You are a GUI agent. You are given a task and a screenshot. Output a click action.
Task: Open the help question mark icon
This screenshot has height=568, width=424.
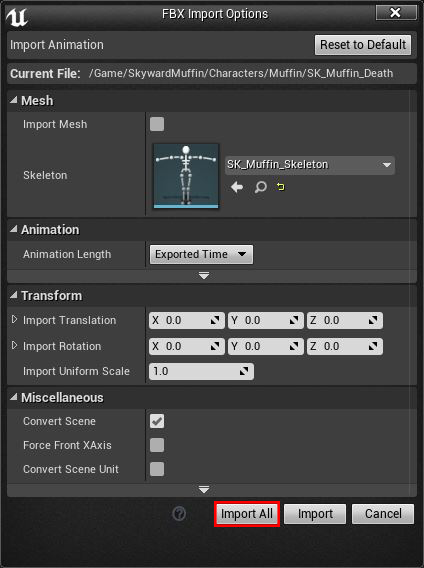(x=179, y=513)
